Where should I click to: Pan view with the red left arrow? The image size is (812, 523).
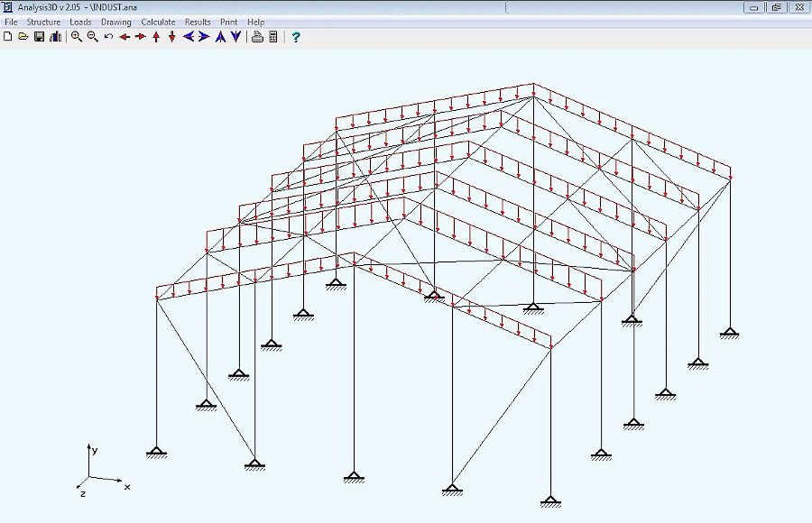click(125, 37)
